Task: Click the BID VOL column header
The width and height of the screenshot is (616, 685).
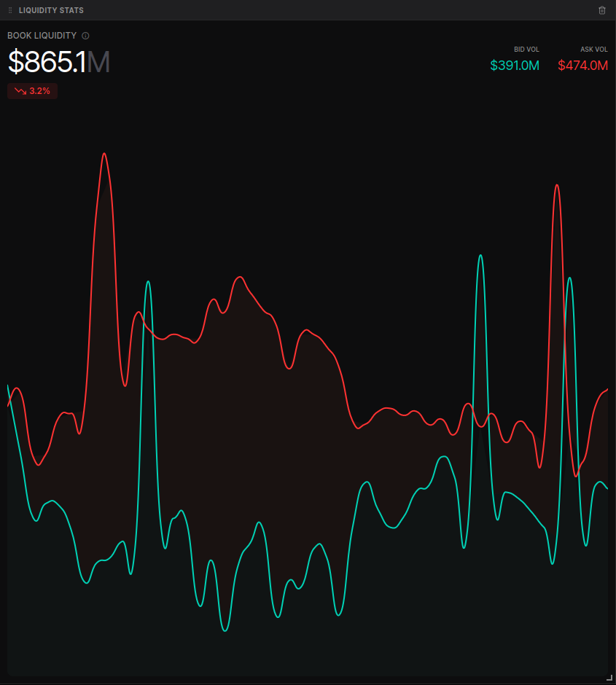Action: click(527, 49)
